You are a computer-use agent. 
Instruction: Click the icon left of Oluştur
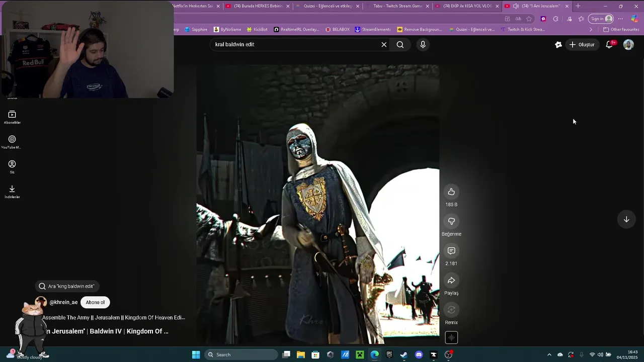[558, 45]
